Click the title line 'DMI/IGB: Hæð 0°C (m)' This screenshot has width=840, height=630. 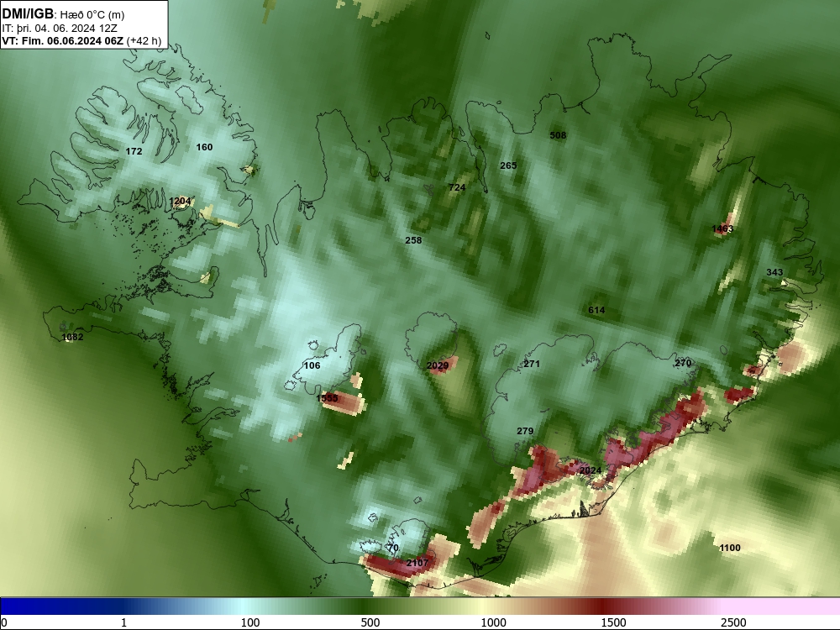(x=63, y=14)
